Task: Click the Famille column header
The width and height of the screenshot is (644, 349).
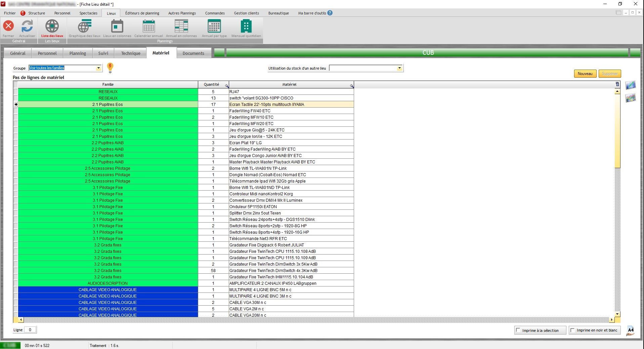Action: [108, 84]
